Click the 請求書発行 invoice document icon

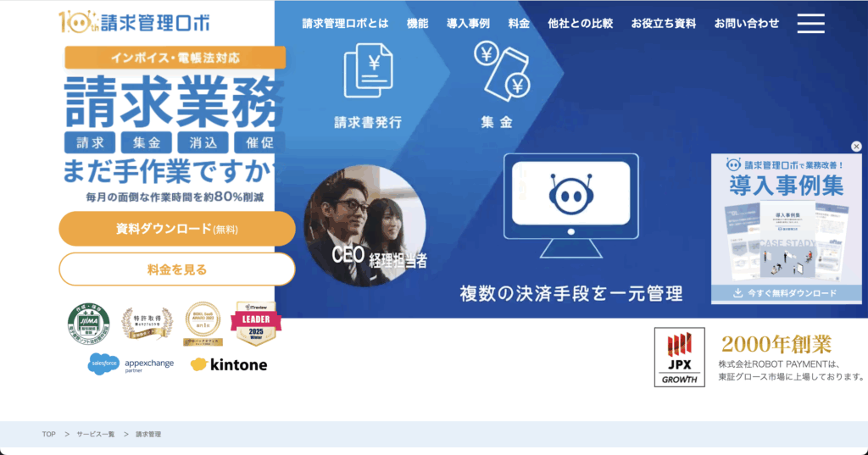[368, 71]
